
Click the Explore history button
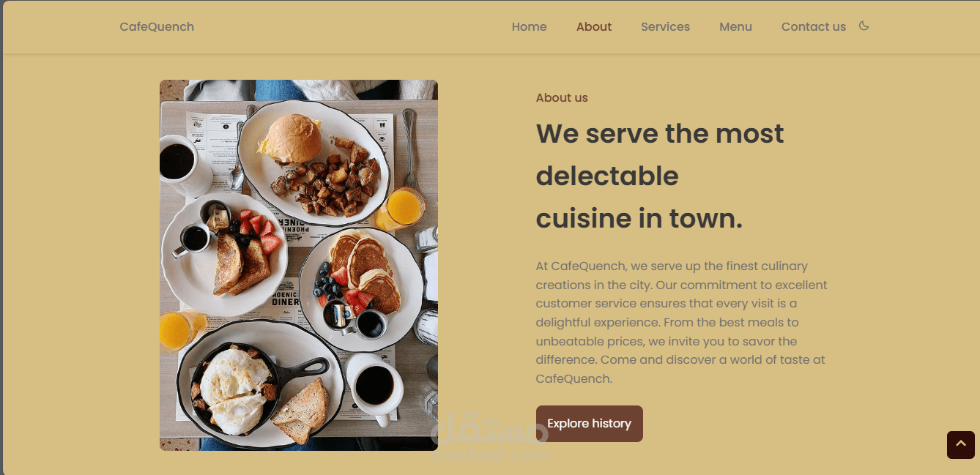click(589, 424)
